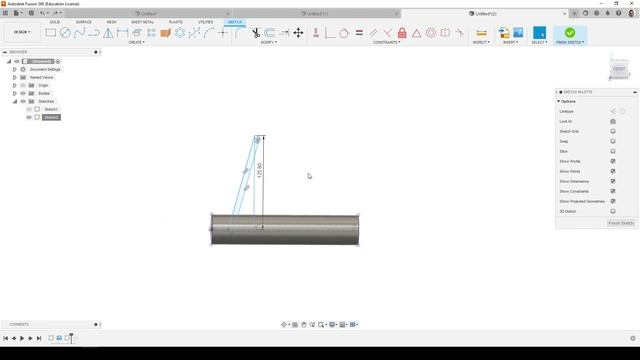The width and height of the screenshot is (640, 360).
Task: Select the Fillet sketch tool
Action: coord(238,33)
